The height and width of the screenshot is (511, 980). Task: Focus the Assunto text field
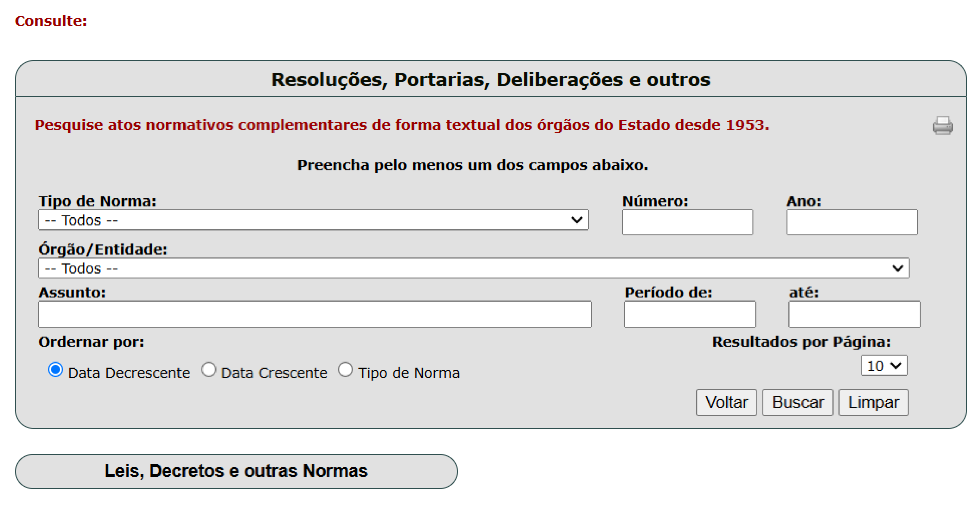point(315,314)
